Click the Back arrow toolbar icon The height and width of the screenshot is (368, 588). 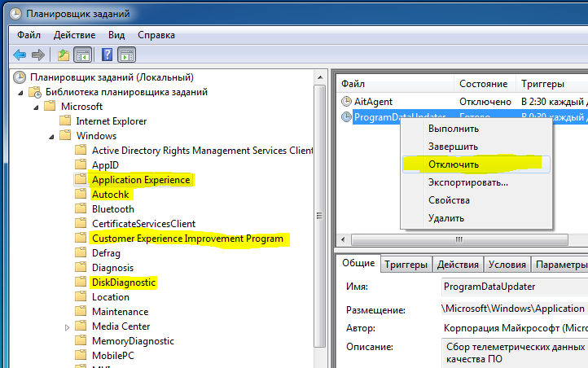coord(20,55)
